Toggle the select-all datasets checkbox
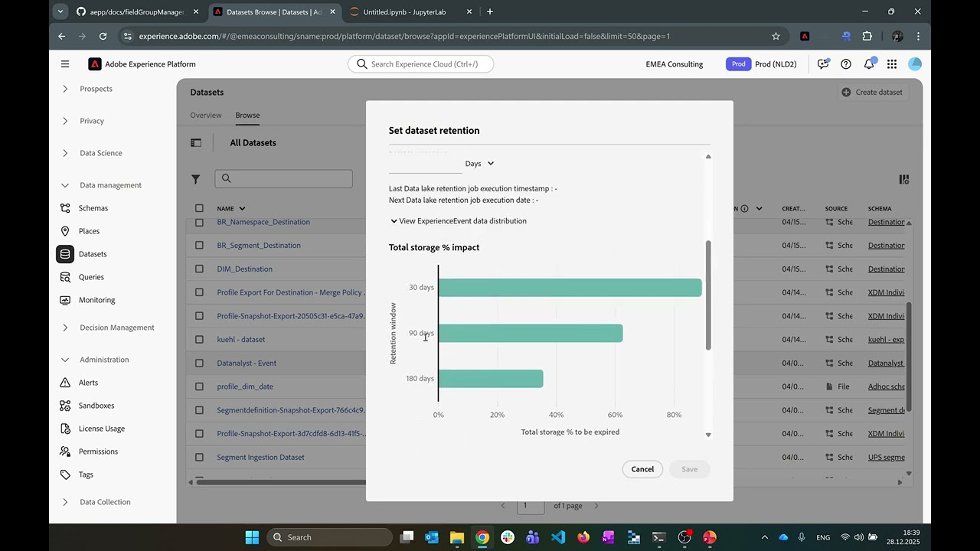 199,208
